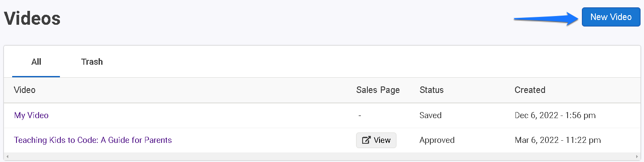Click the Status column header
This screenshot has height=162, width=644.
pos(432,90)
